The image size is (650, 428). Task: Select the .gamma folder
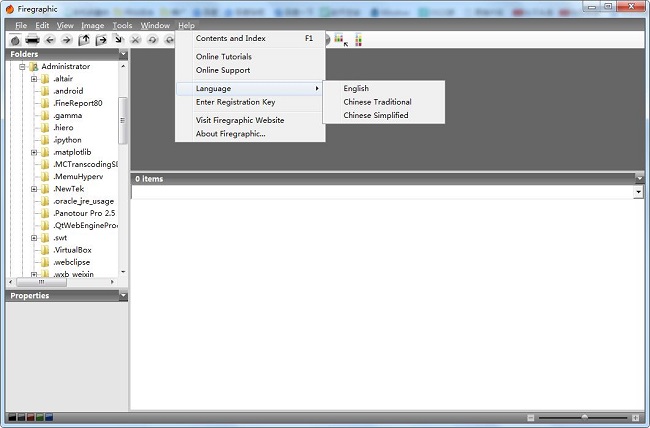tap(68, 115)
